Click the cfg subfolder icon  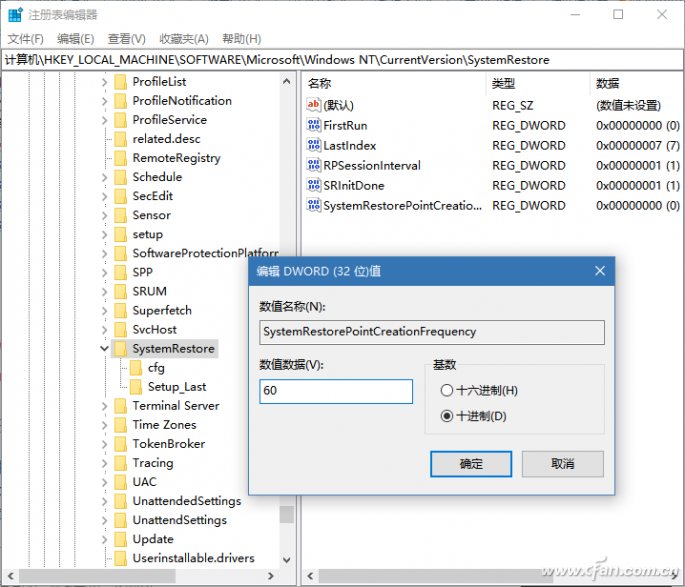[136, 368]
